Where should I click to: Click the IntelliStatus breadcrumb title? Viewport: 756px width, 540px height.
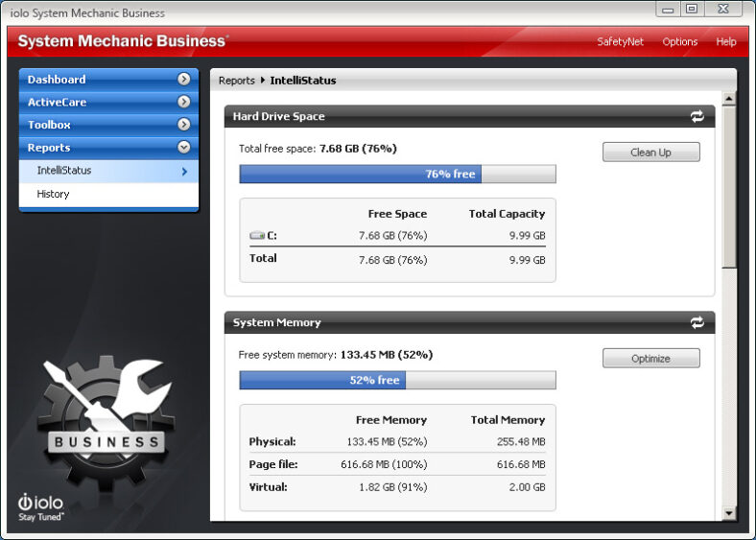click(303, 81)
